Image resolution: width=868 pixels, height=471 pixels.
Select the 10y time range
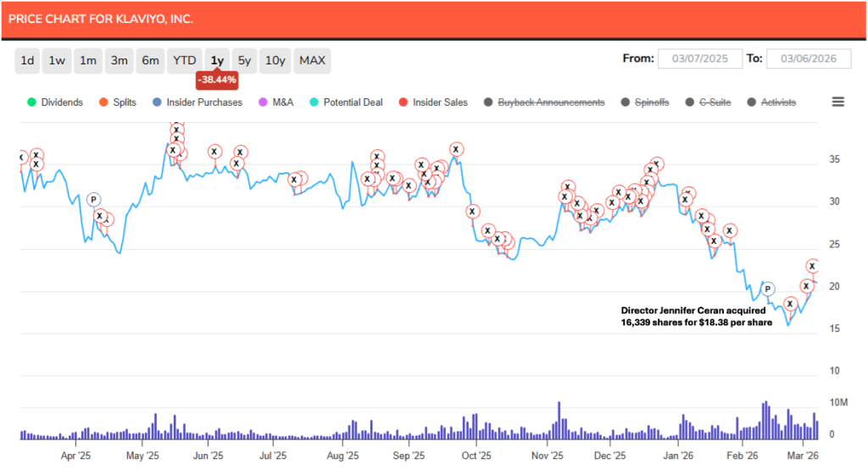275,60
